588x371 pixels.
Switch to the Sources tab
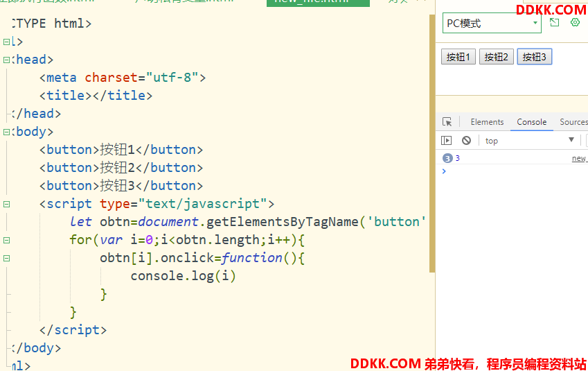[x=573, y=122]
